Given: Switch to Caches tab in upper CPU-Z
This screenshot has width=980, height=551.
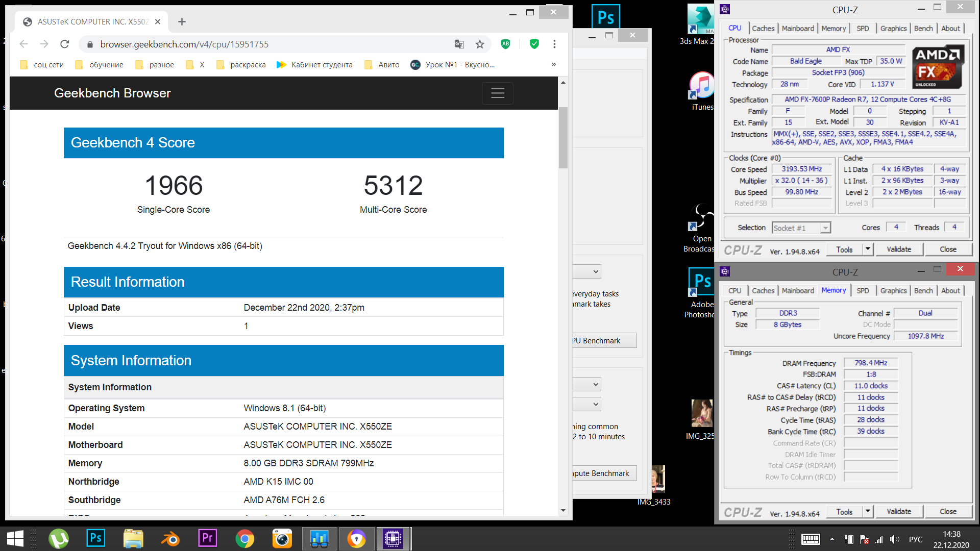Looking at the screenshot, I should pyautogui.click(x=763, y=29).
